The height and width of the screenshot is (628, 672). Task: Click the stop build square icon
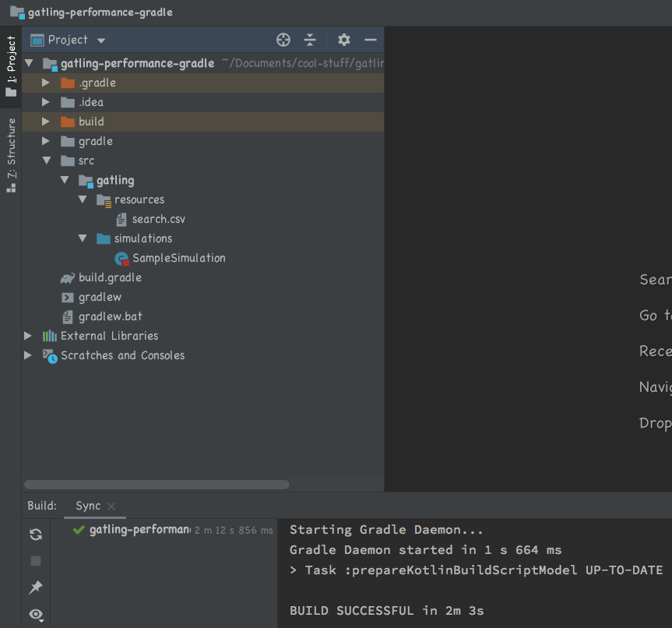click(36, 561)
